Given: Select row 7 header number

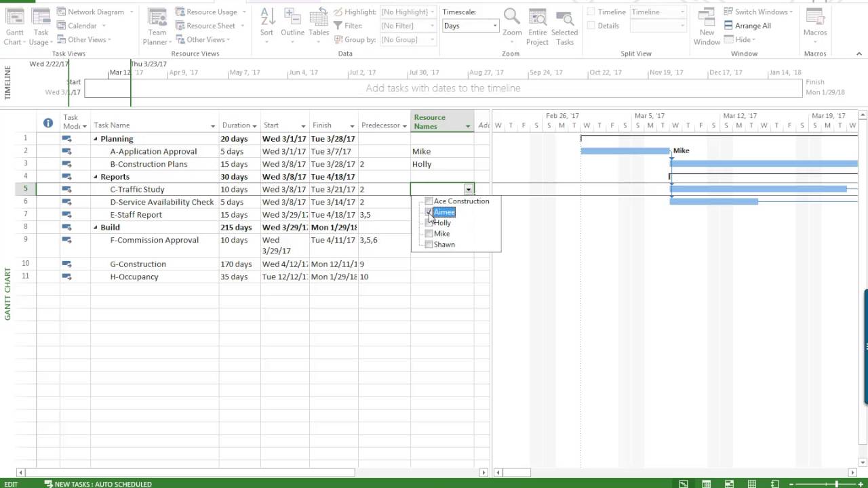Looking at the screenshot, I should [x=25, y=215].
